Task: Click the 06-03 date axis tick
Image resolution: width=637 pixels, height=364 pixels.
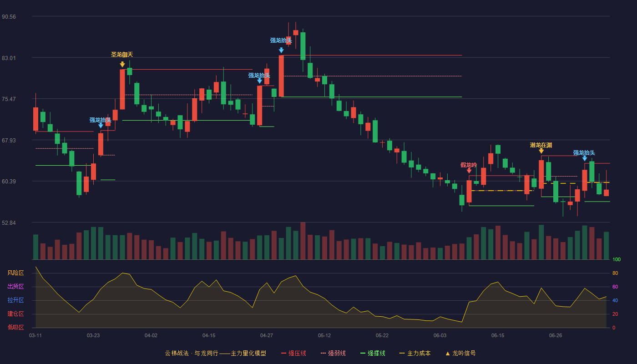Action: (440, 335)
